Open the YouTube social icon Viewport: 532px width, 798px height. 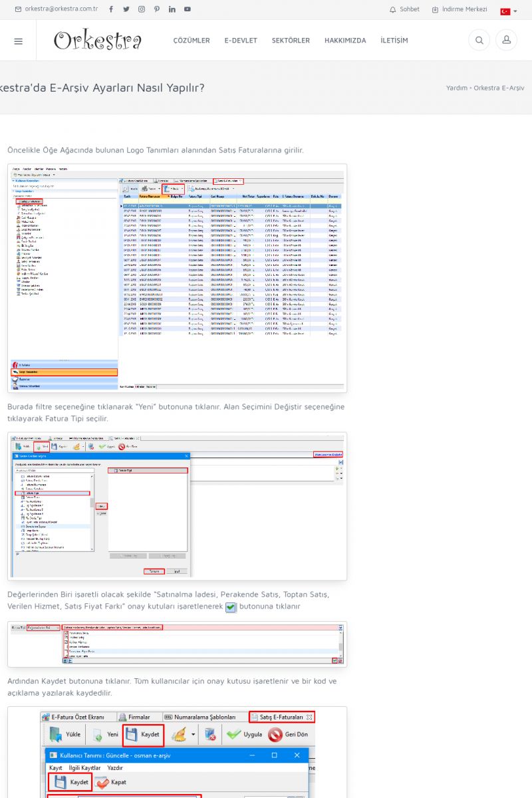pyautogui.click(x=188, y=9)
